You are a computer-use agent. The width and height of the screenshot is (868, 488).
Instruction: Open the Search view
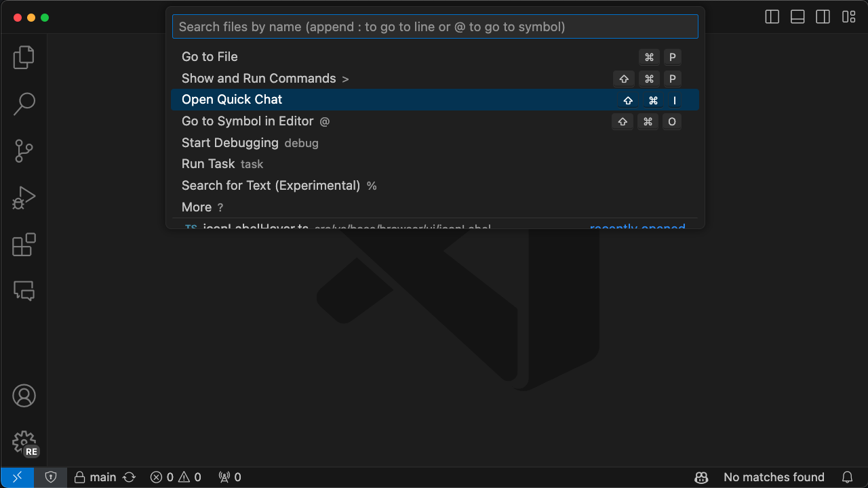[24, 104]
